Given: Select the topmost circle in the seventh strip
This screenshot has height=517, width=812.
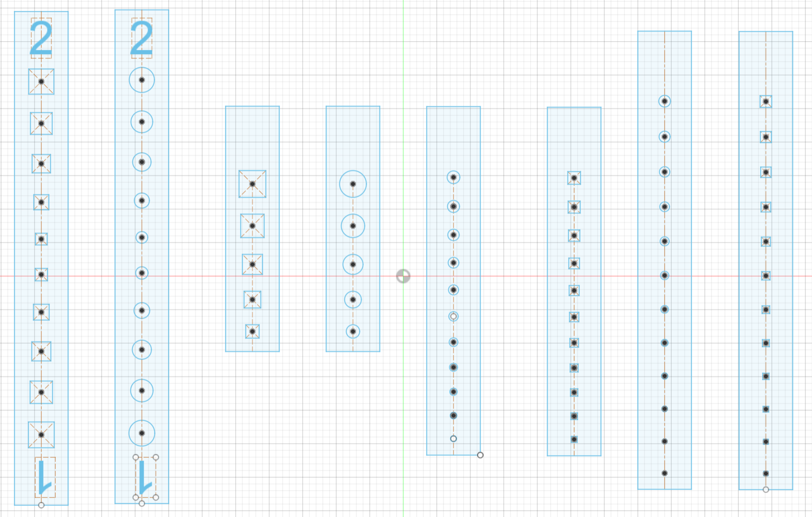Looking at the screenshot, I should pos(664,101).
